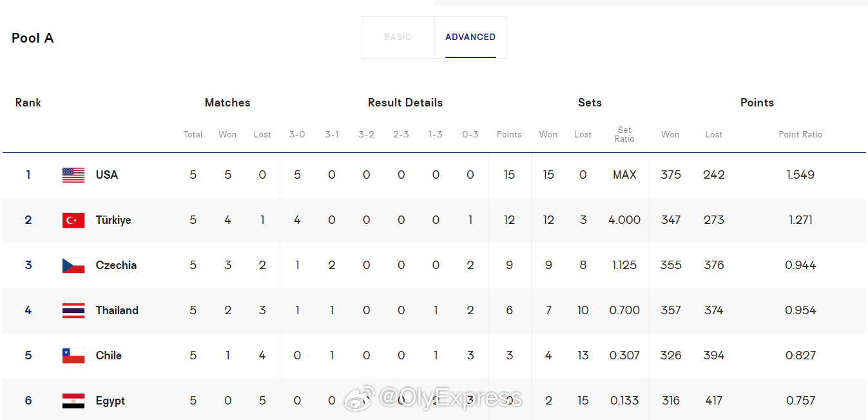Open the Türkiye team link

(113, 220)
